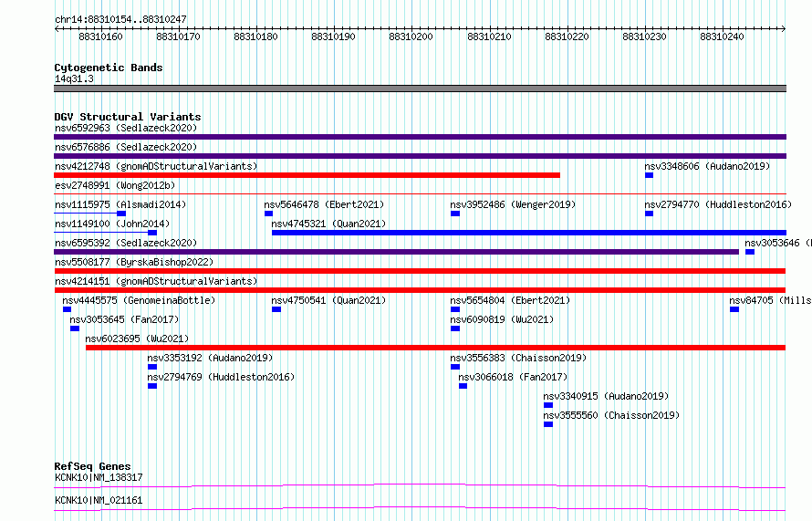Image resolution: width=812 pixels, height=521 pixels.
Task: Click the blue marker under nsv5646478
Action: (268, 214)
